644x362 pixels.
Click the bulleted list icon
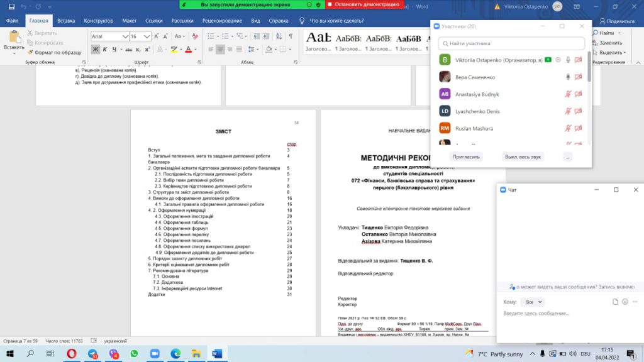pos(211,36)
